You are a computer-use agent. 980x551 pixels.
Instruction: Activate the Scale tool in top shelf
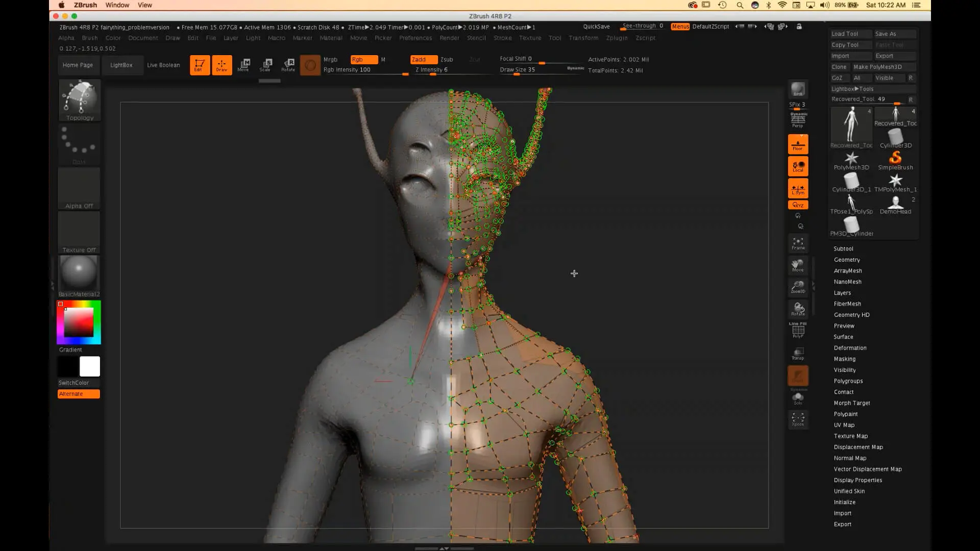point(265,65)
